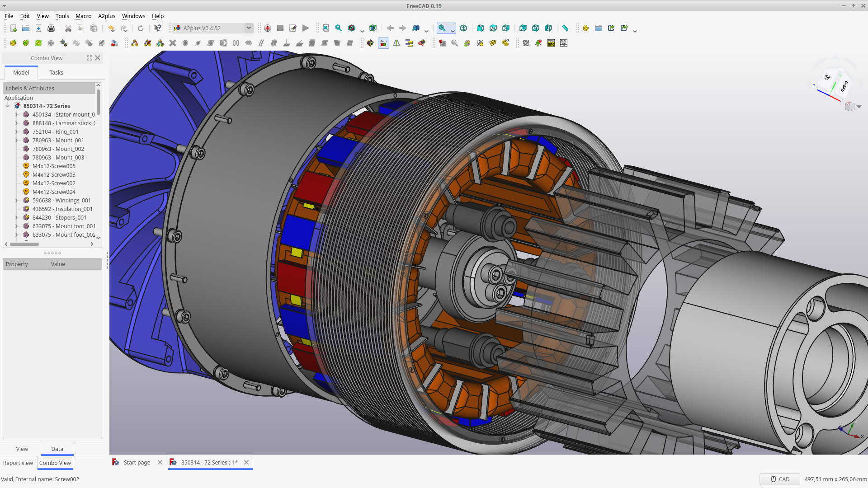868x488 pixels.
Task: Select 780963 - Mount_002 in the tree
Action: click(58, 149)
